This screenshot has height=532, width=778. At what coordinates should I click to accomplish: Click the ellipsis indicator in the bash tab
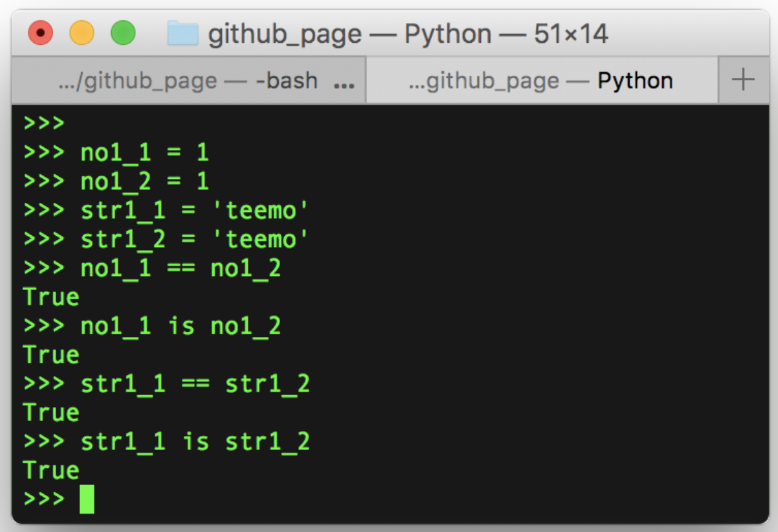[344, 86]
